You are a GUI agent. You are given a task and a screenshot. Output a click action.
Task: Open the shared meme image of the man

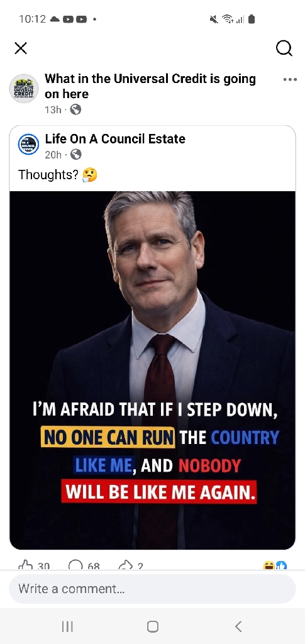152,370
